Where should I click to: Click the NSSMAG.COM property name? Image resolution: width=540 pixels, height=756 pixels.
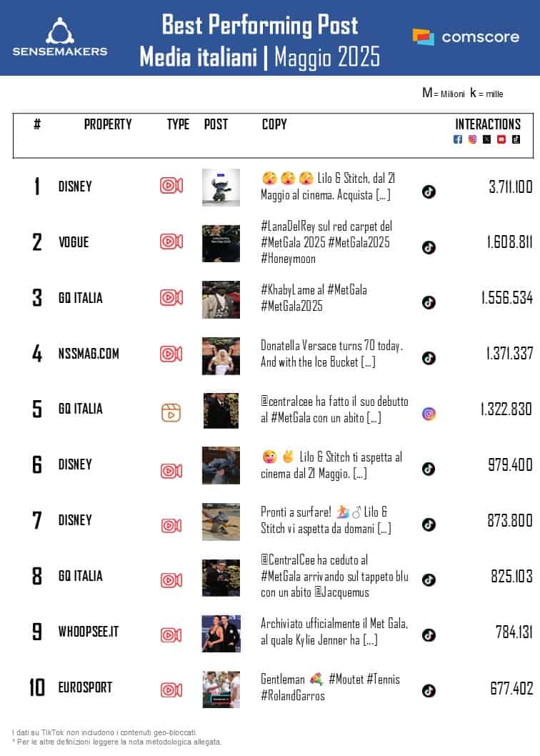point(89,354)
